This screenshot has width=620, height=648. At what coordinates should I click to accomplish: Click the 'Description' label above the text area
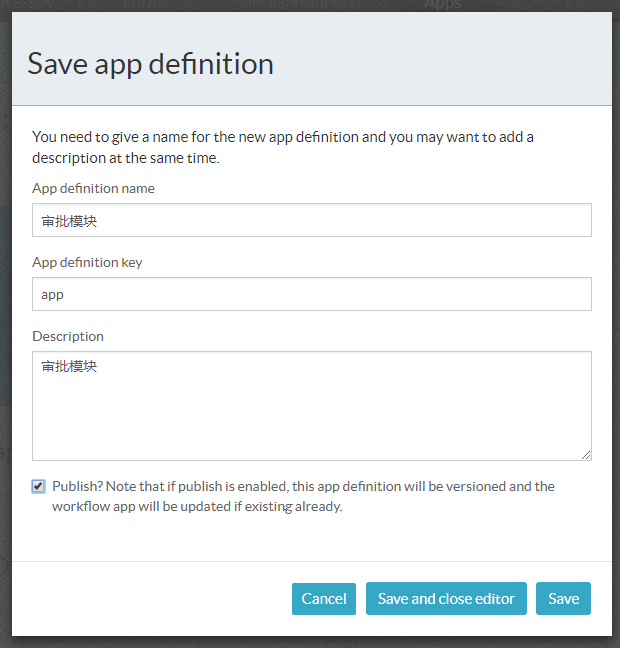[x=68, y=336]
